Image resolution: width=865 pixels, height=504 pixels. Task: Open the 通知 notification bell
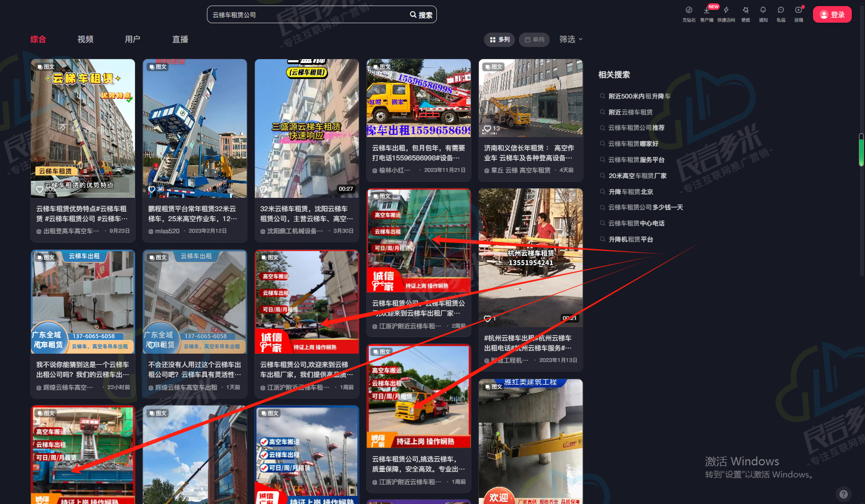coord(763,11)
